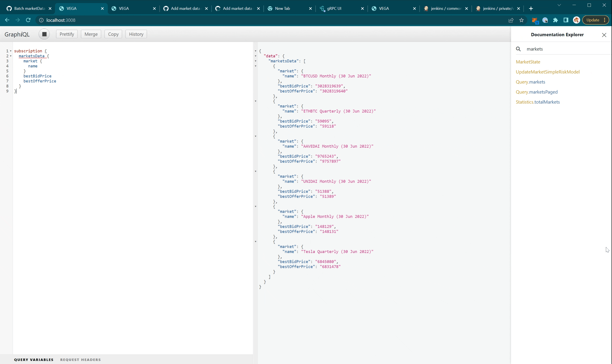
Task: Share the current page
Action: coord(511,20)
